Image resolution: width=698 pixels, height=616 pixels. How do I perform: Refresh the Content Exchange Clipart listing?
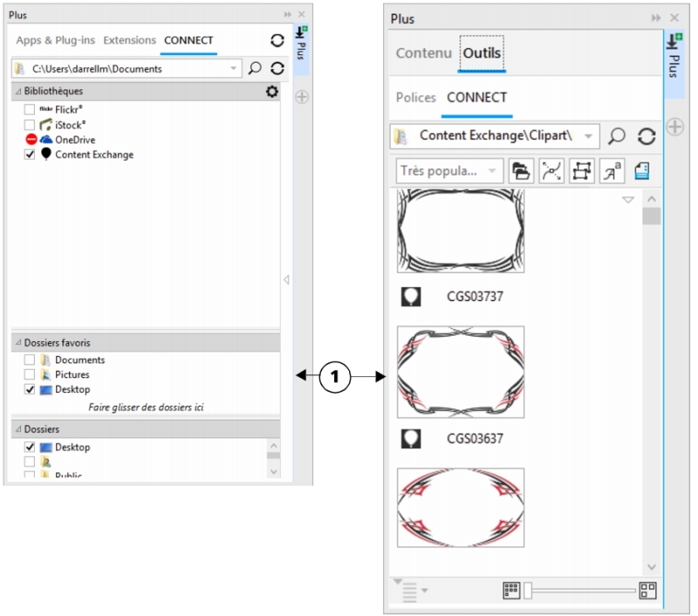(x=647, y=136)
